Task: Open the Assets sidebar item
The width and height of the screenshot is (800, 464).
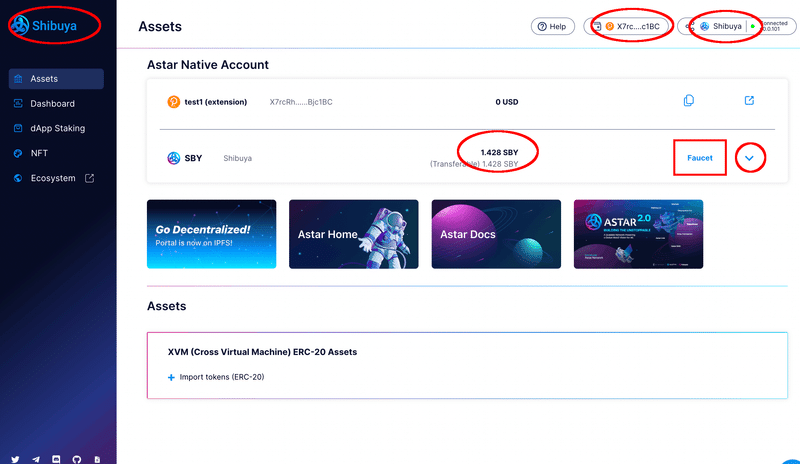Action: (56, 79)
